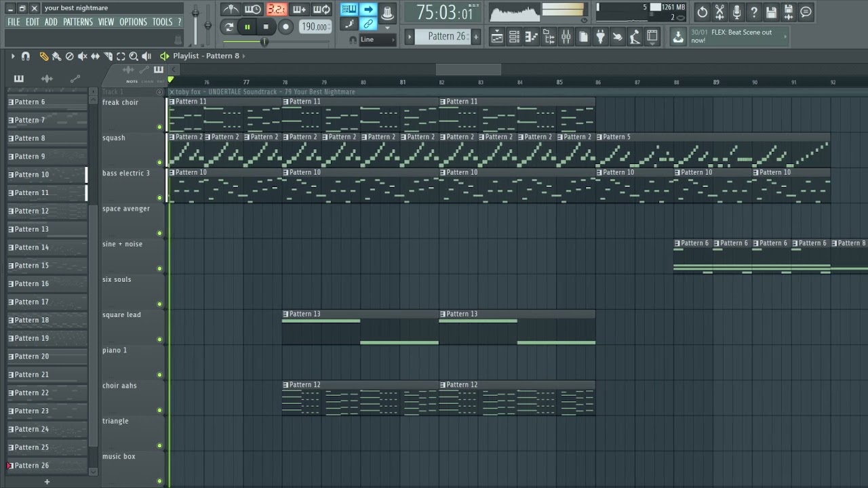Switch pattern/song mode button
Viewport: 868px width, 488px height.
pyautogui.click(x=229, y=27)
